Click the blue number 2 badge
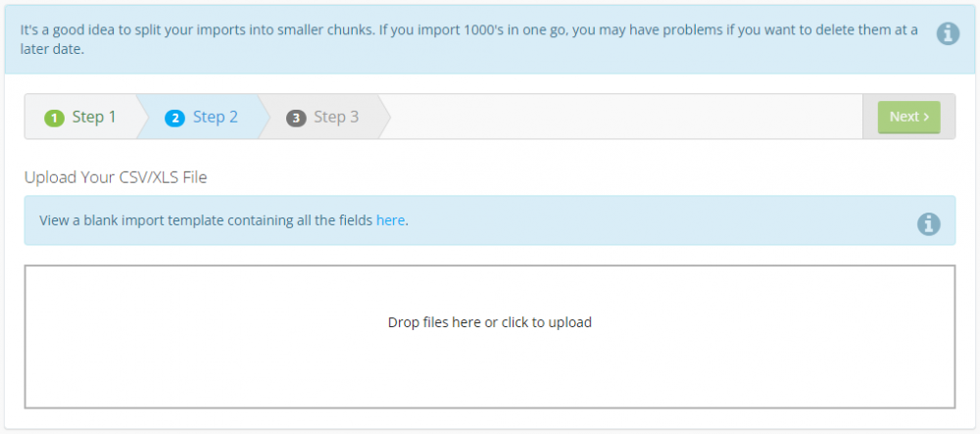The image size is (980, 434). point(175,118)
